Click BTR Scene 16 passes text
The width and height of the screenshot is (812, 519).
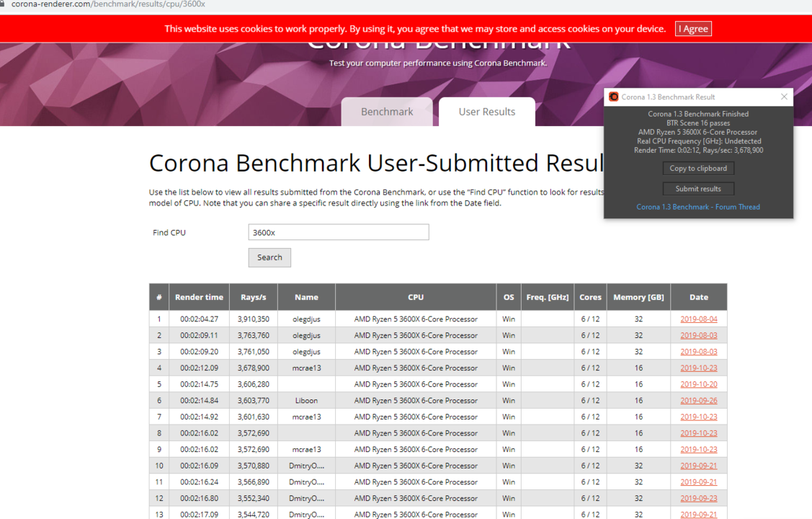pyautogui.click(x=698, y=123)
